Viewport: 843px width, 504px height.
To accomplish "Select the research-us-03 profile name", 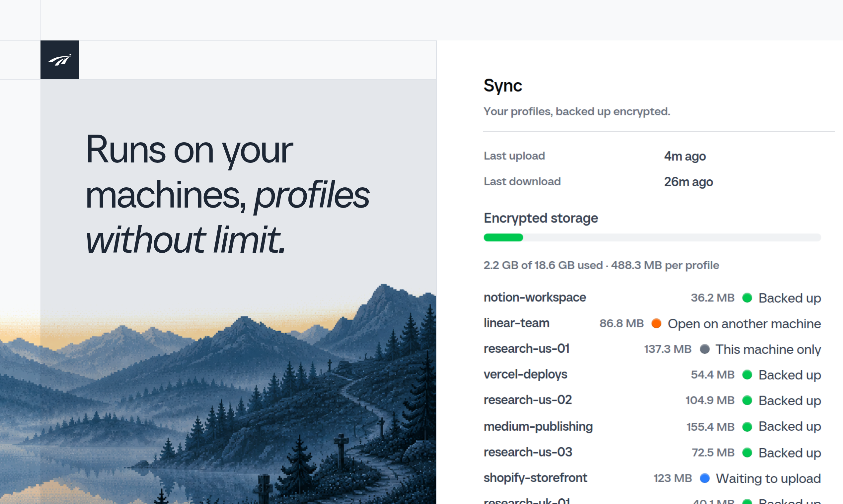I will [528, 452].
